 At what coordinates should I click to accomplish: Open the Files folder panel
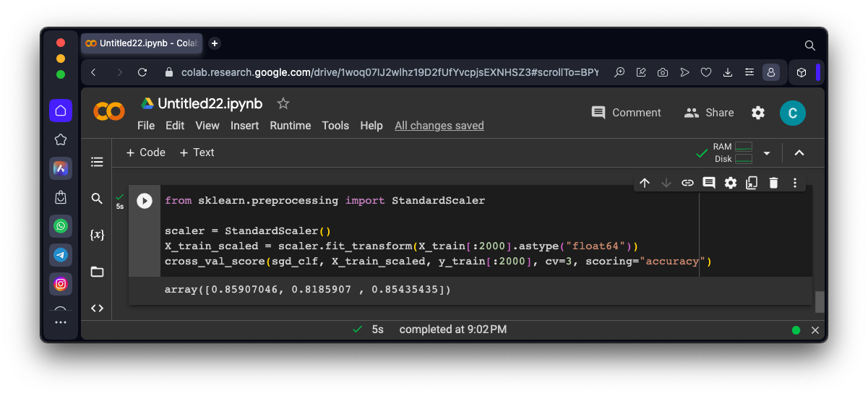[97, 272]
